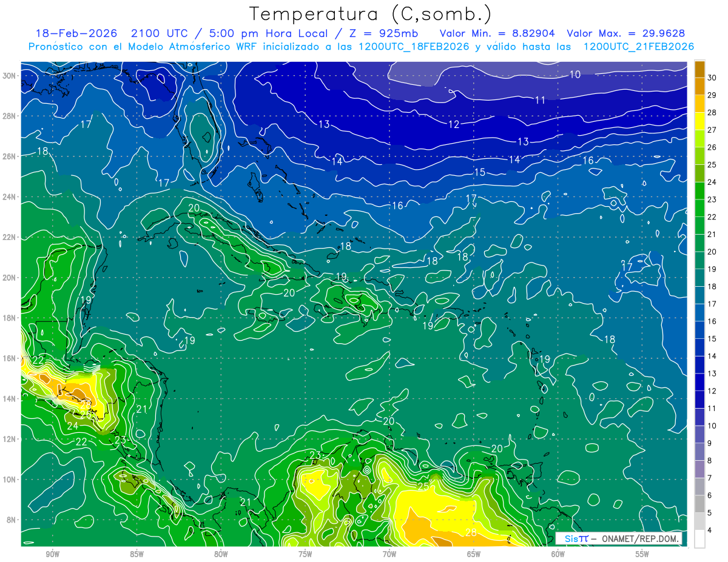Click the purple swatch between legend labels 7 and 8
Image resolution: width=728 pixels, height=562 pixels.
click(699, 469)
